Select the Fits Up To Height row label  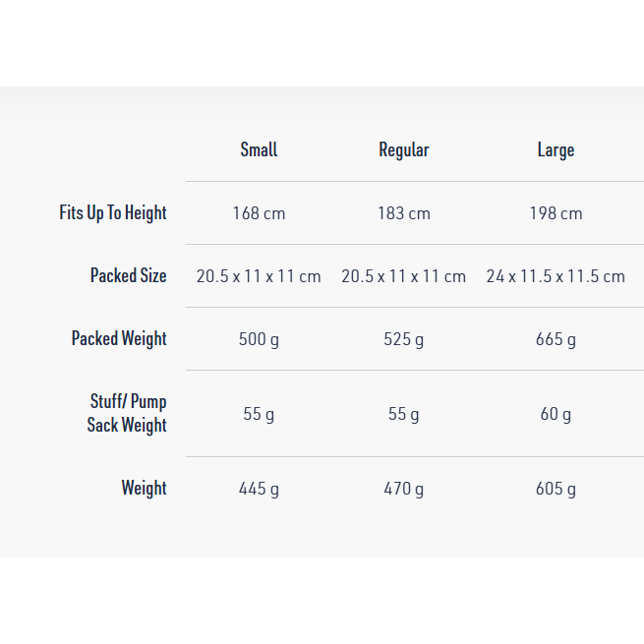(113, 212)
